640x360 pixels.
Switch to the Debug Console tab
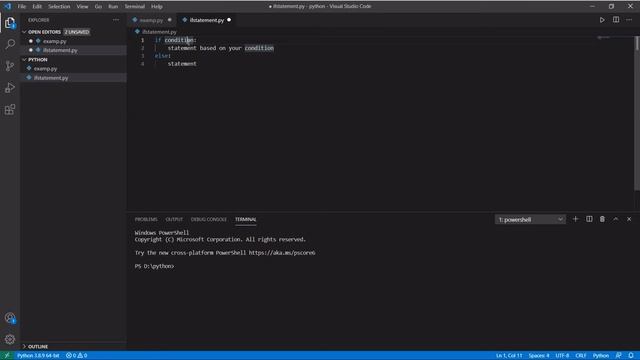[x=209, y=219]
